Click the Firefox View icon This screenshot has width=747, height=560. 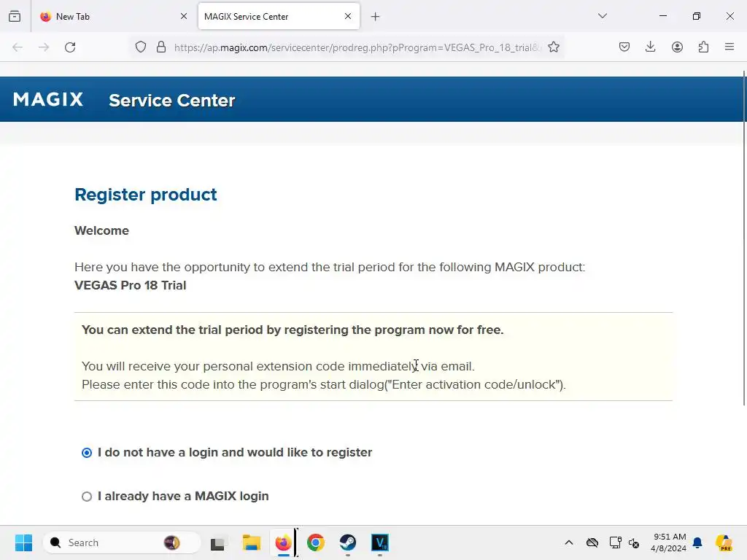[15, 16]
